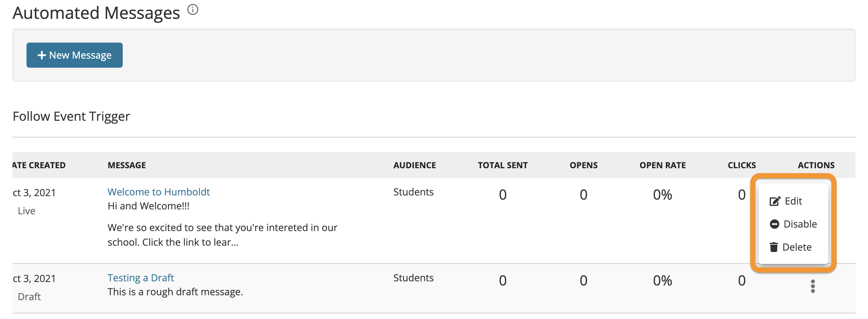Click the Message column header

127,165
